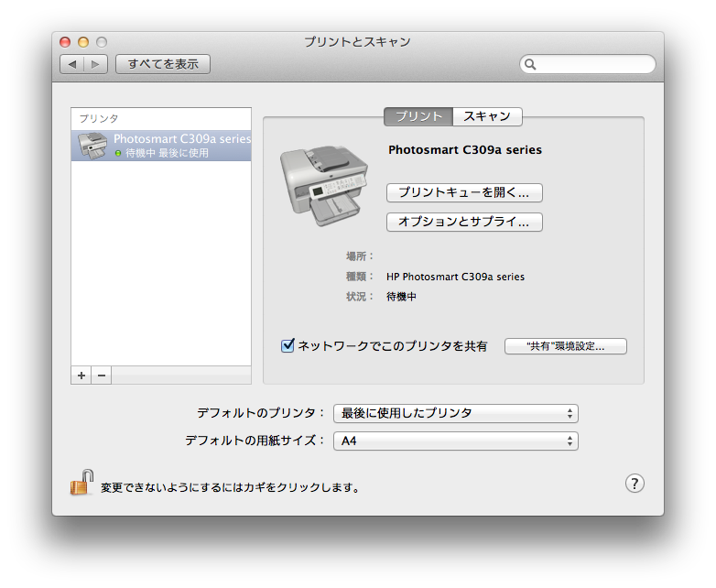The height and width of the screenshot is (588, 716).
Task: Click the green status dot in printer row
Action: coord(118,154)
